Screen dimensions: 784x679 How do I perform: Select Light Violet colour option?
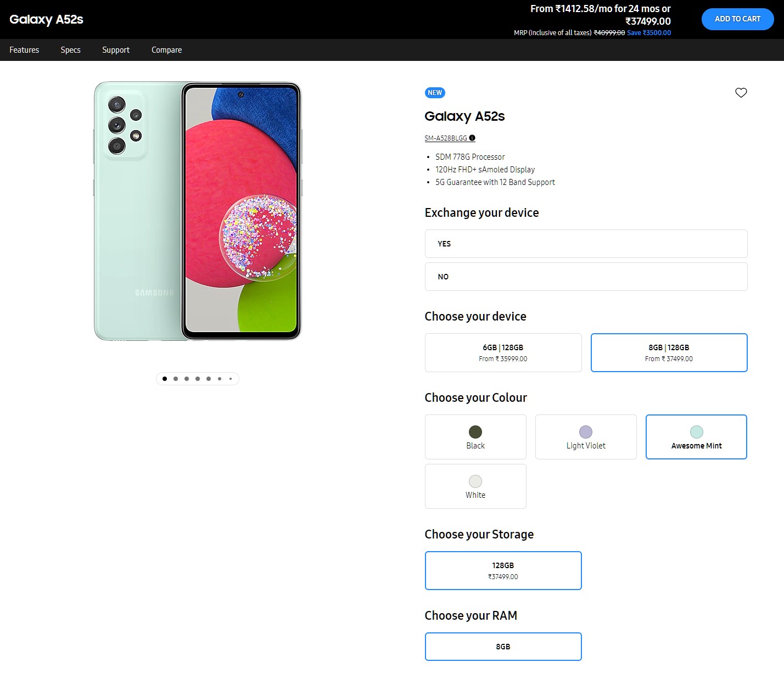click(586, 437)
